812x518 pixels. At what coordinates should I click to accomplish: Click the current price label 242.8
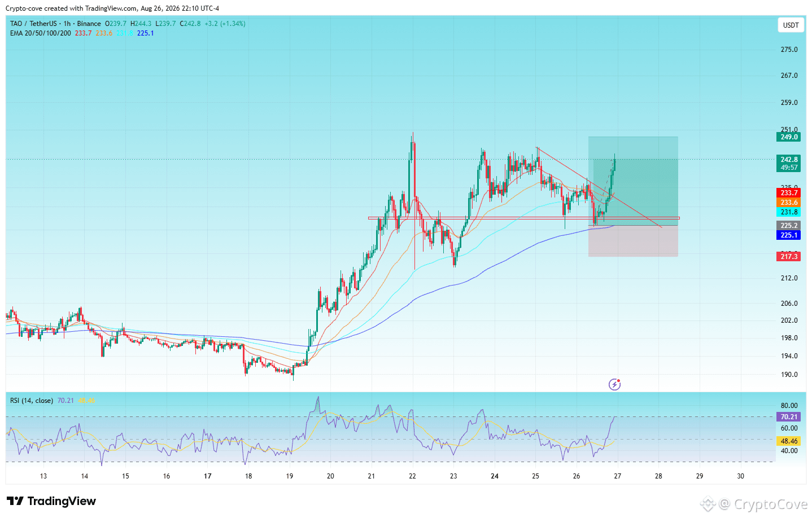(789, 160)
